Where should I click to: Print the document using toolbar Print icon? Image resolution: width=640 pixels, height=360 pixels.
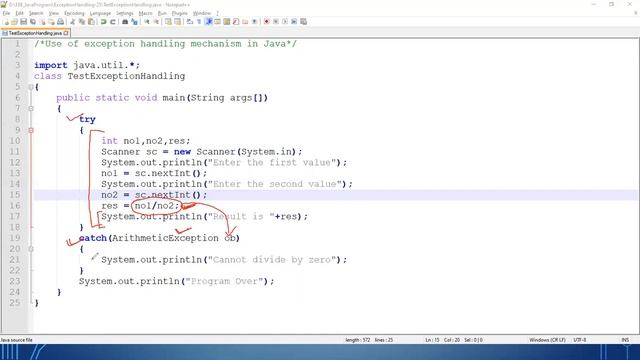point(60,22)
